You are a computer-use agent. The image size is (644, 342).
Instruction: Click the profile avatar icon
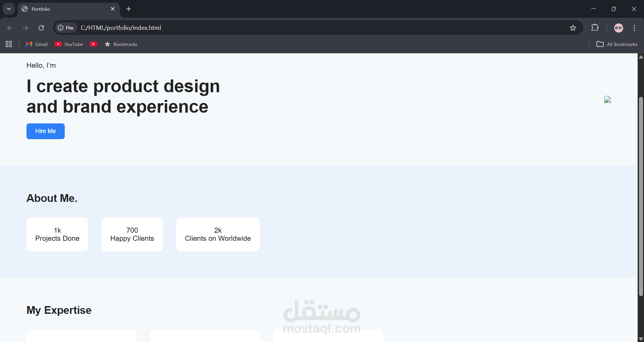(619, 27)
